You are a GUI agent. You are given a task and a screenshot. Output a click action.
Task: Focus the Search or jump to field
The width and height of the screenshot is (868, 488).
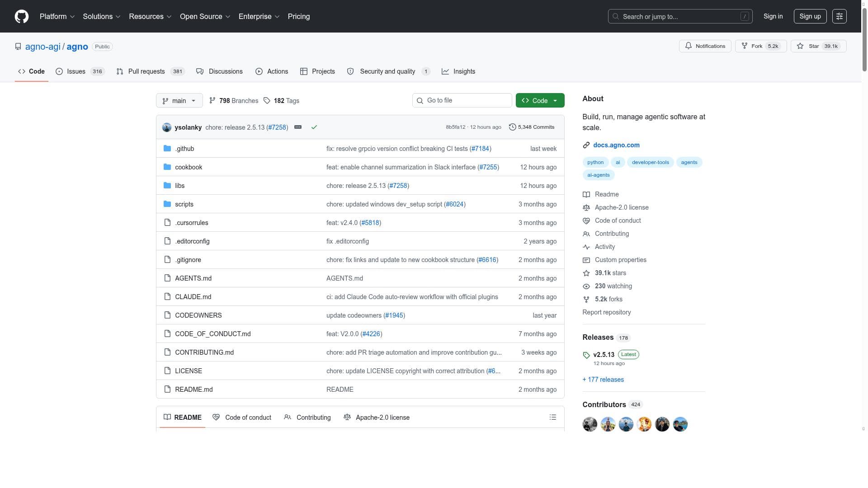point(680,17)
